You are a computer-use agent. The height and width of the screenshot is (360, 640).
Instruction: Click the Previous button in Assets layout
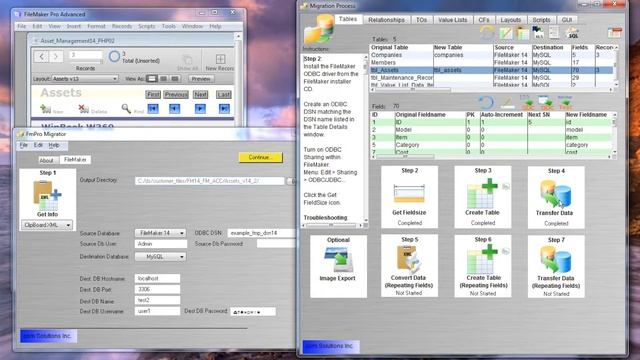(x=176, y=95)
